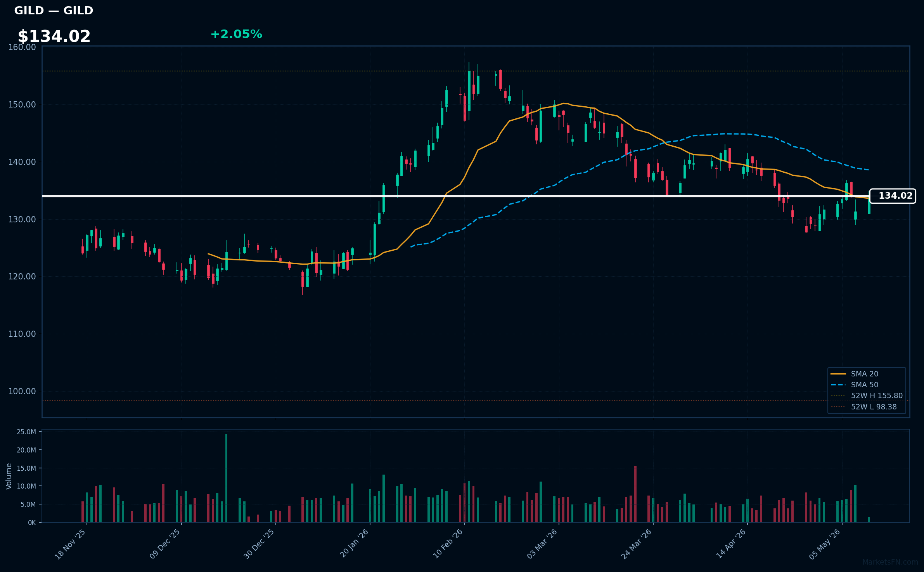924x572 pixels.
Task: Click the red 15M volume bar in March
Action: coord(635,494)
